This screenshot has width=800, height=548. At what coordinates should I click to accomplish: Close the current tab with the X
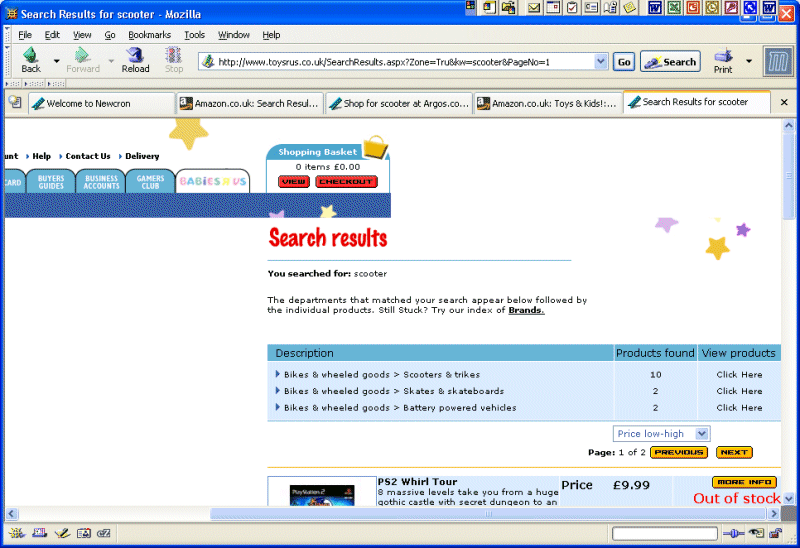784,103
